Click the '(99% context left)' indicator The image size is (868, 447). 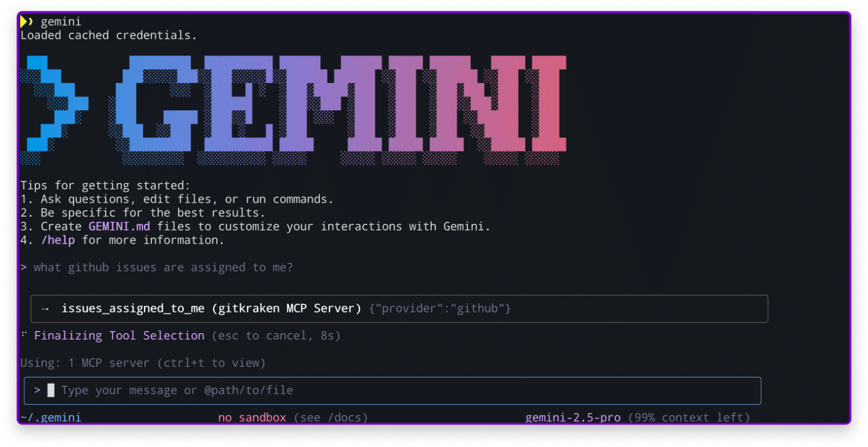click(689, 418)
